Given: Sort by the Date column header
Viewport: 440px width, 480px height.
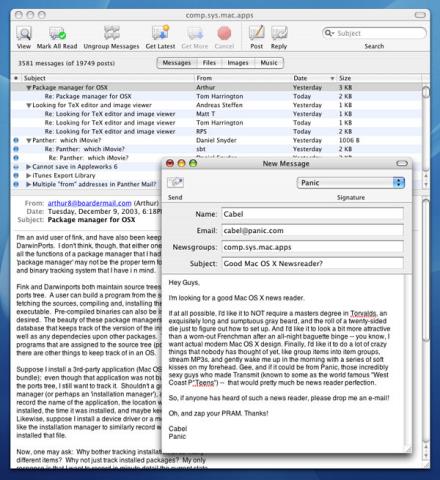Looking at the screenshot, I should pyautogui.click(x=313, y=78).
